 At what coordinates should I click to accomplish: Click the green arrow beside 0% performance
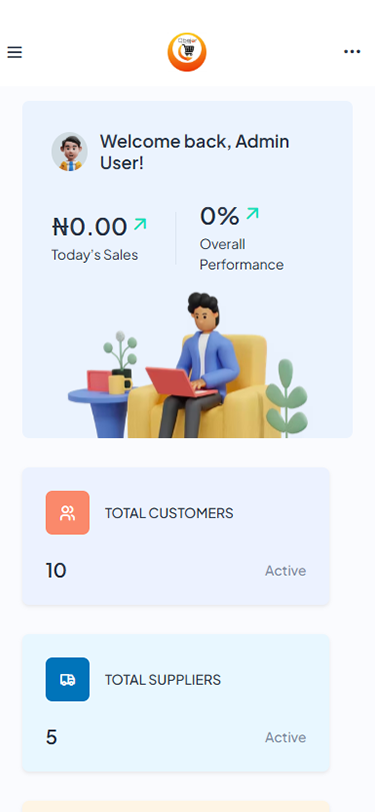[252, 213]
